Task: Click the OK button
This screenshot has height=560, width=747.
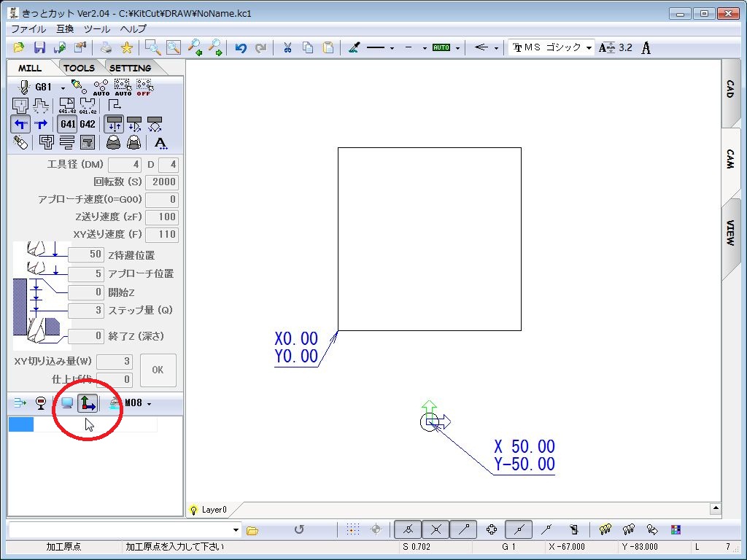Action: 158,370
